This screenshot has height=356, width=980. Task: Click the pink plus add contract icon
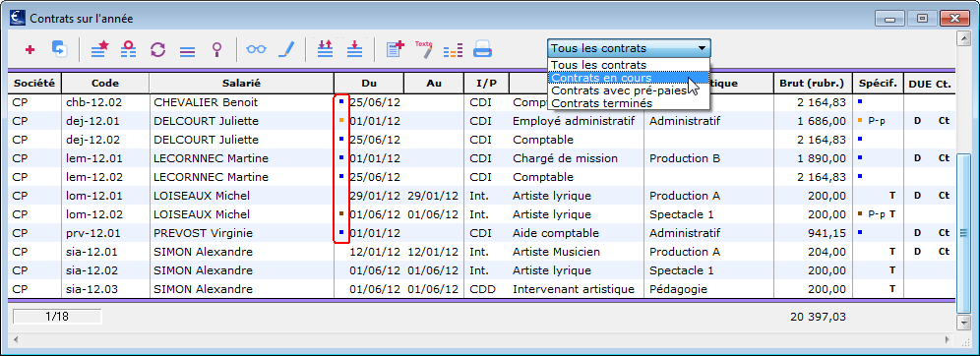point(30,49)
